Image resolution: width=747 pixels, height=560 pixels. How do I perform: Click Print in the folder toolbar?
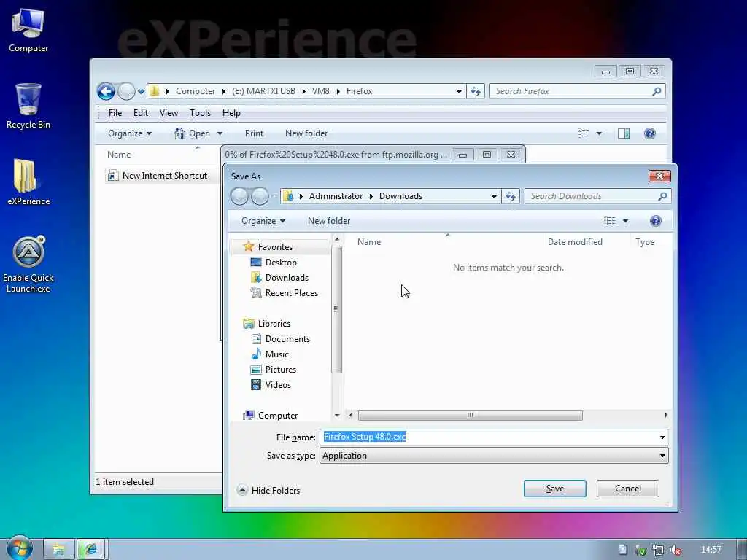click(x=254, y=133)
